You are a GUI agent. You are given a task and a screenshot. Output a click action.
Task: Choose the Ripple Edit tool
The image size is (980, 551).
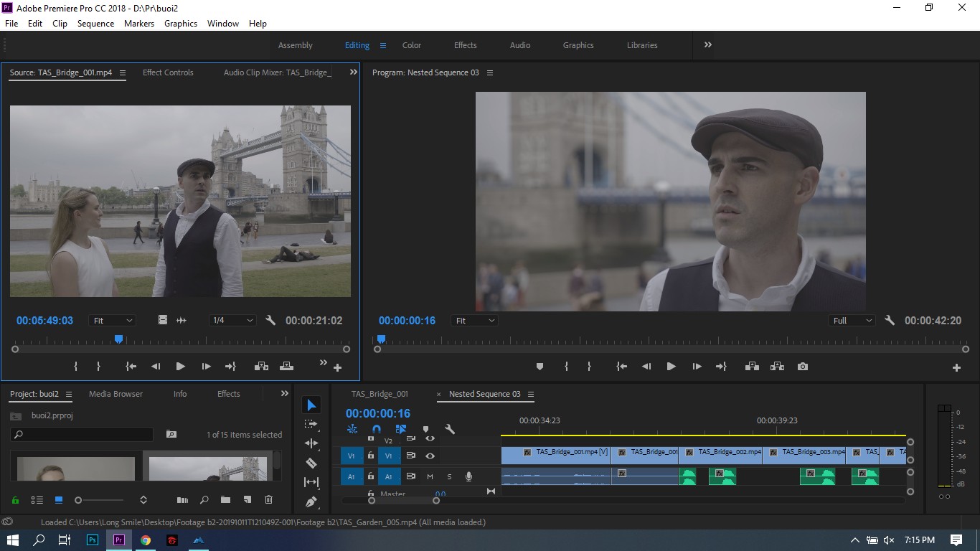pos(311,443)
